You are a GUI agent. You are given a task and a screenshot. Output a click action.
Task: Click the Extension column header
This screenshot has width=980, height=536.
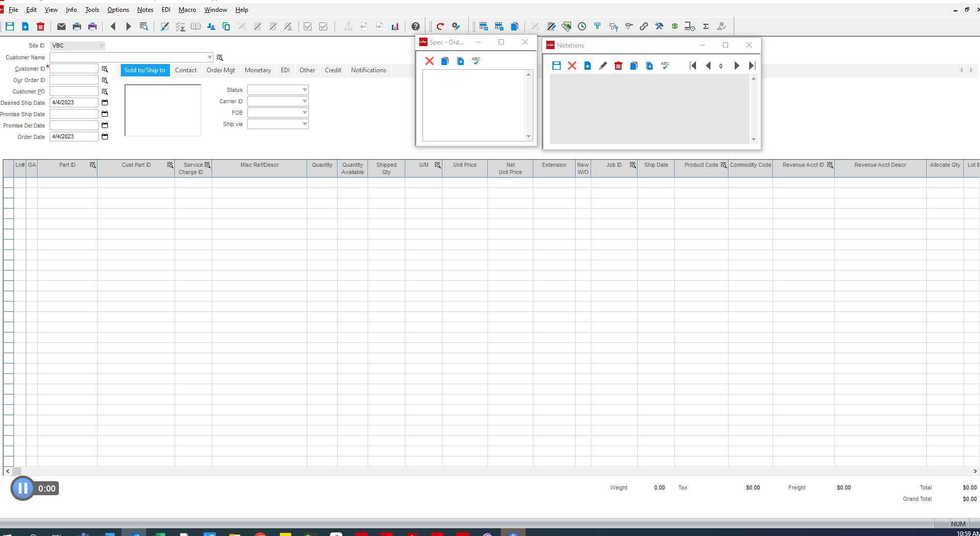pos(554,168)
